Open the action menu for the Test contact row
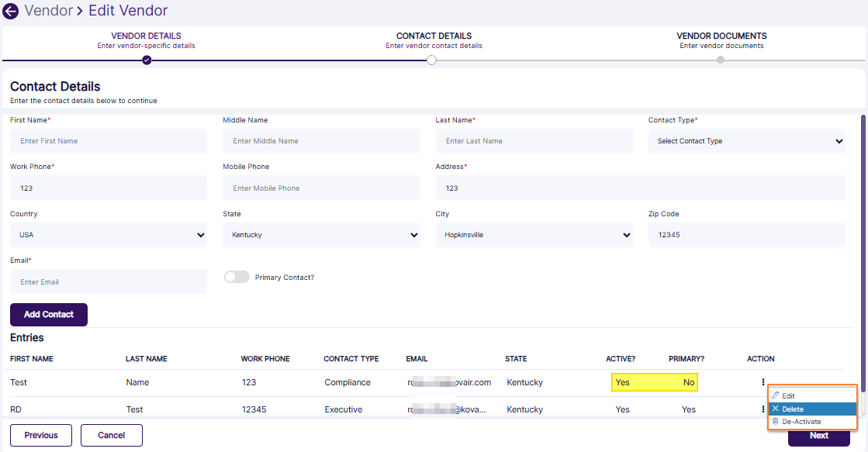This screenshot has width=868, height=452. click(x=763, y=382)
